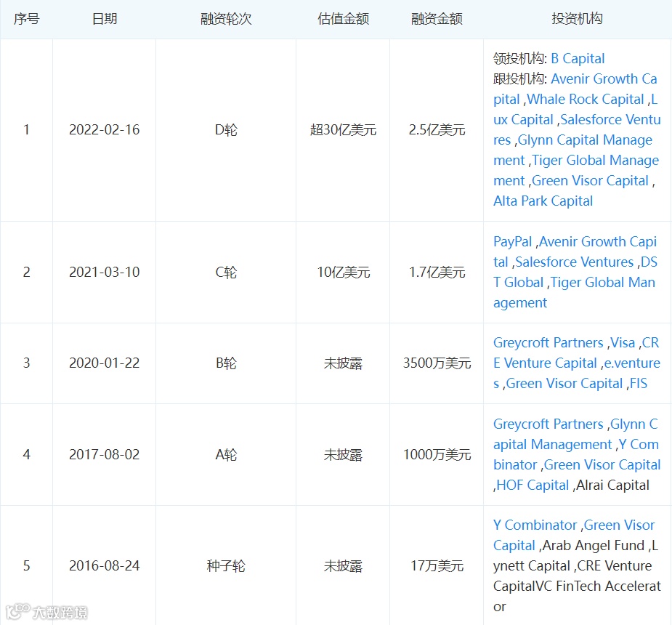Viewport: 672px width, 625px height.
Task: Select the date 2021-03-10
Action: (x=105, y=273)
